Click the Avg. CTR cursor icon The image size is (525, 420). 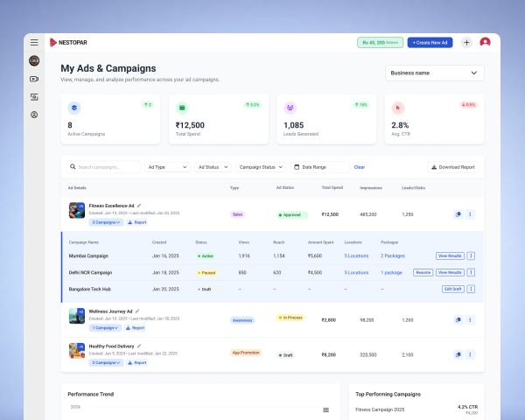[398, 108]
